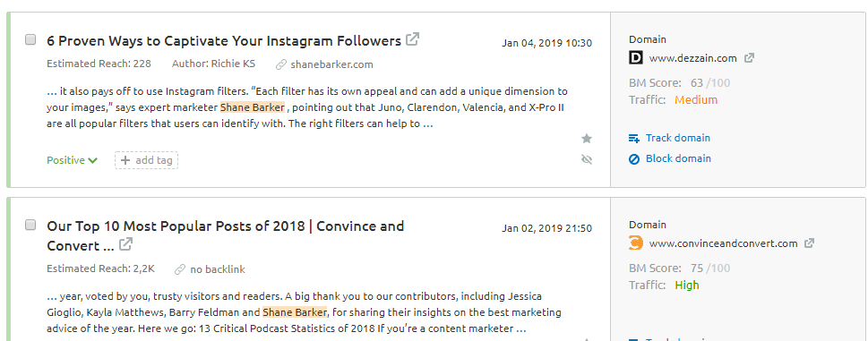Click Block domain for dezzain.com
Viewport: 868px width, 341px height.
coord(670,158)
